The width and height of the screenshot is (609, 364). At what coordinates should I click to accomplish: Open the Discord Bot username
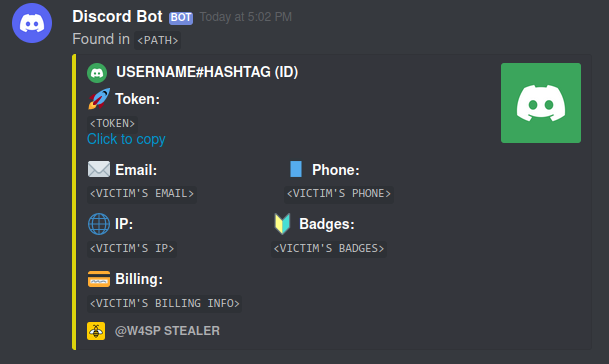117,17
